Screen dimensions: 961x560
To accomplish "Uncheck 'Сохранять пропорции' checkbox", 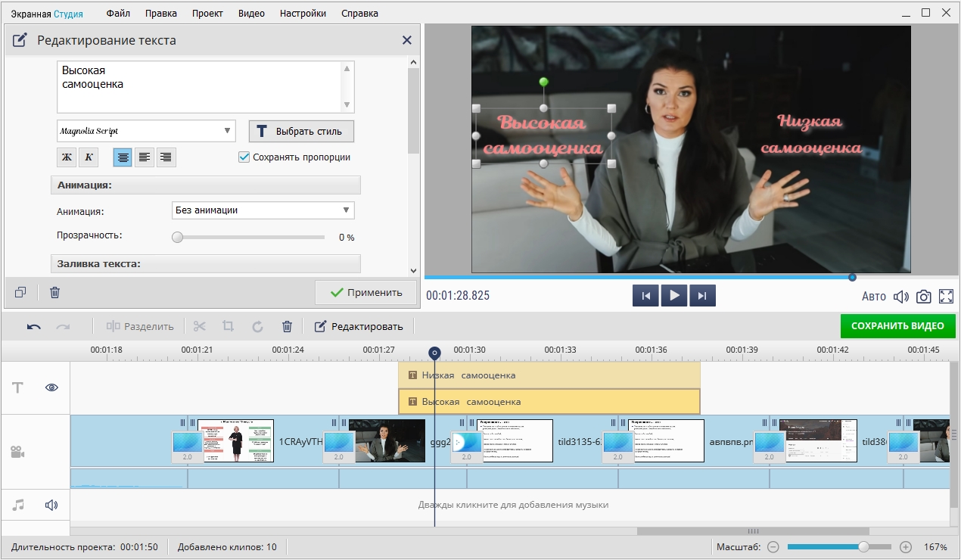I will tap(244, 157).
